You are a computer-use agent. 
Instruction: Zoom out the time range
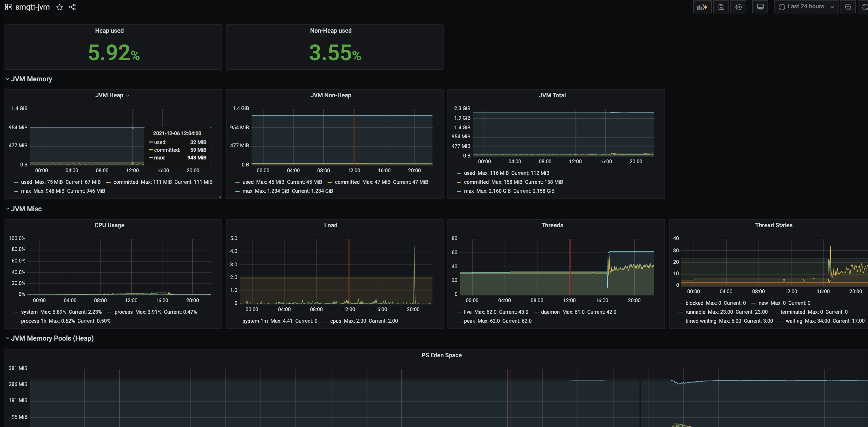(x=848, y=7)
